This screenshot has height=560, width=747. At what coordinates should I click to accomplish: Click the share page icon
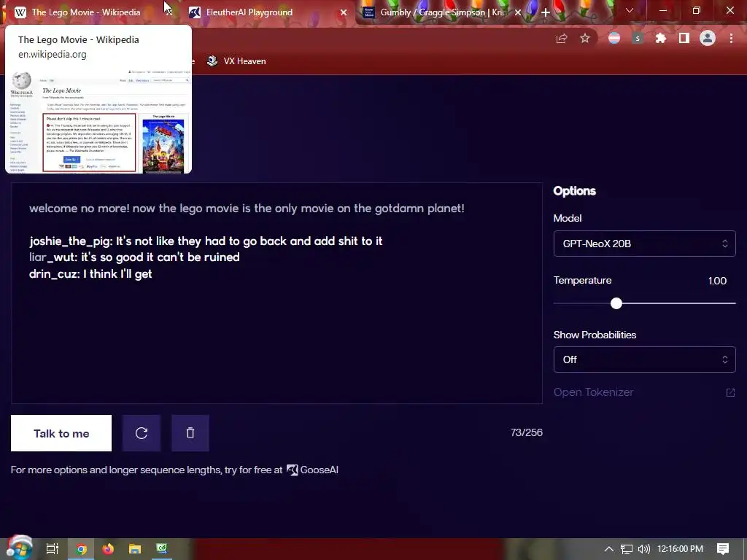click(562, 39)
